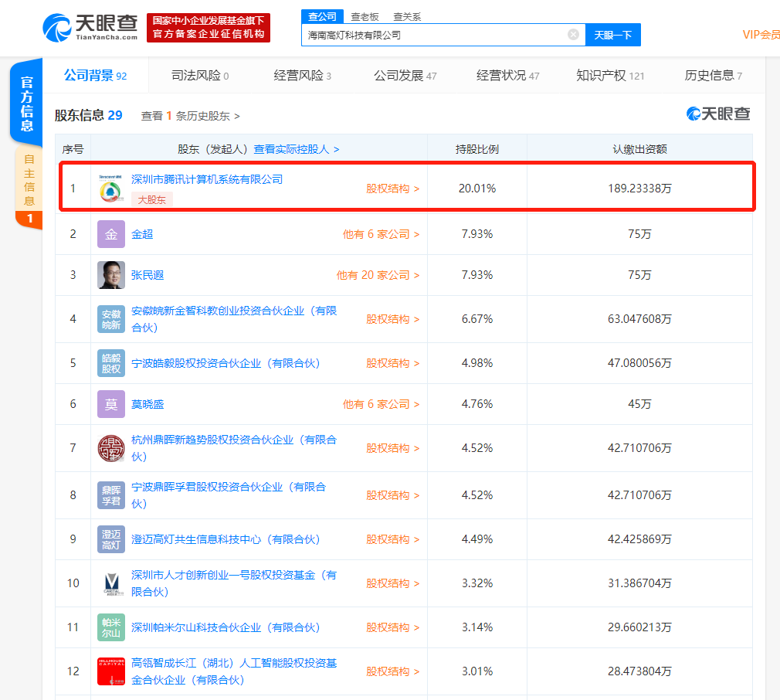Click the red Hillhouse Capital logo in row 12
The width and height of the screenshot is (780, 700).
(111, 671)
